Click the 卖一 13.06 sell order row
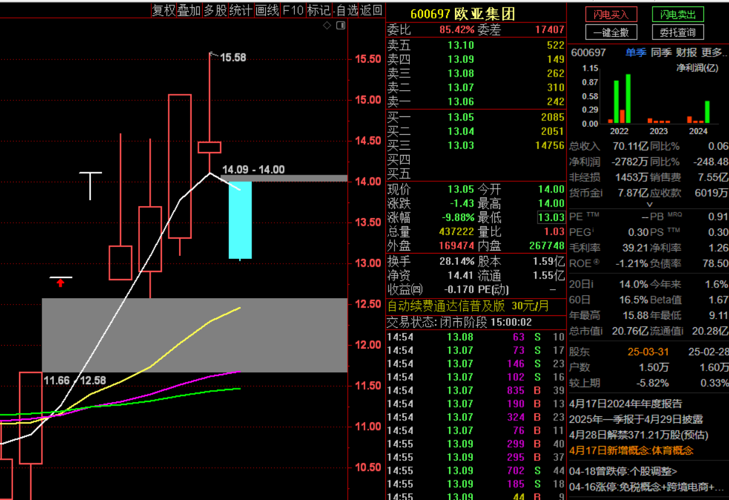This screenshot has height=500, width=729. (476, 101)
